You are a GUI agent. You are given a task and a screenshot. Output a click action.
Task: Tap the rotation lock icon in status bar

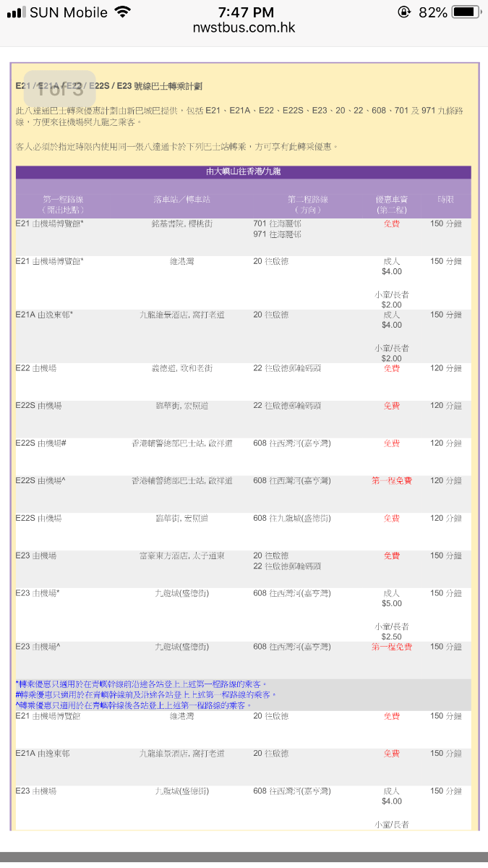tap(403, 12)
